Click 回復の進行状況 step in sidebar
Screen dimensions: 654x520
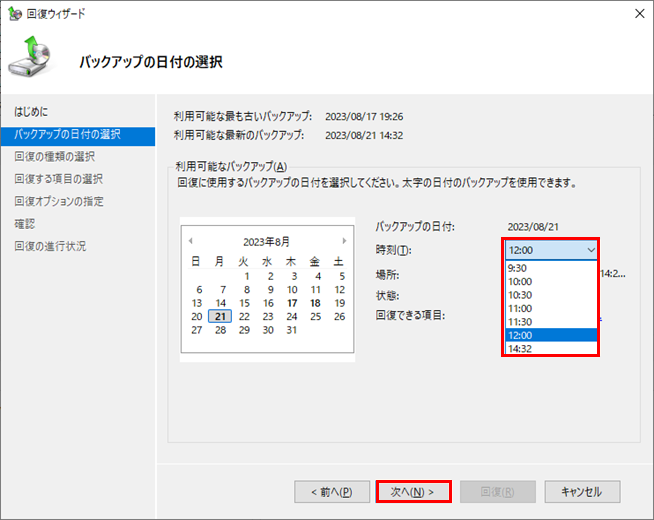click(50, 246)
